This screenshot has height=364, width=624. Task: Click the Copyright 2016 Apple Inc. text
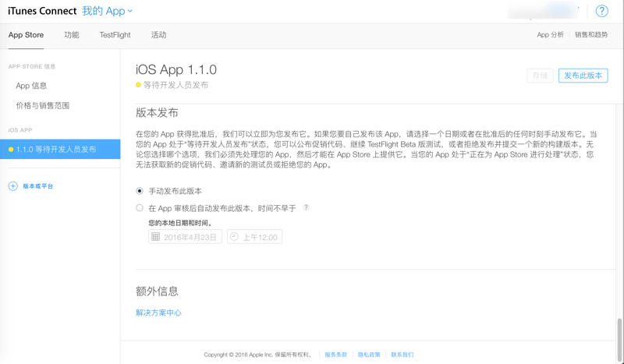[258, 355]
